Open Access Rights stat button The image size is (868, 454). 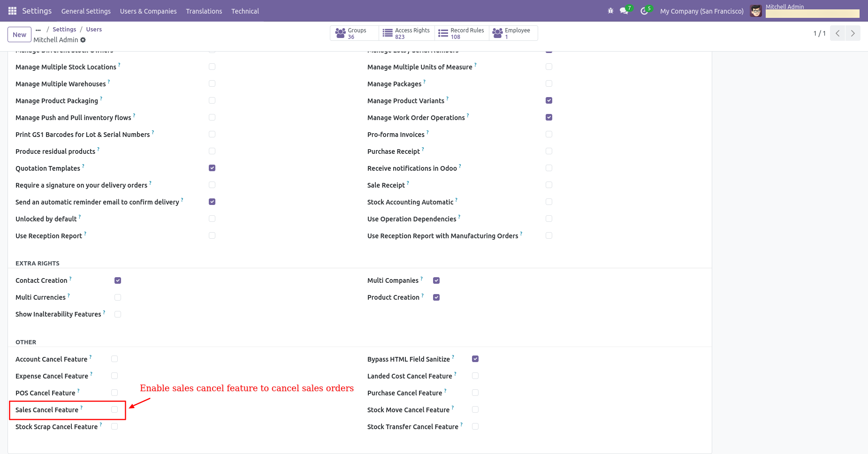tap(406, 33)
